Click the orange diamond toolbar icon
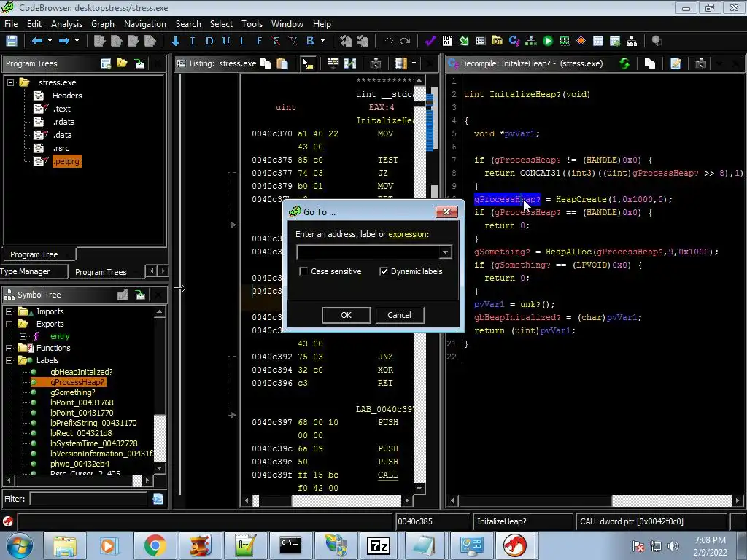 click(581, 41)
